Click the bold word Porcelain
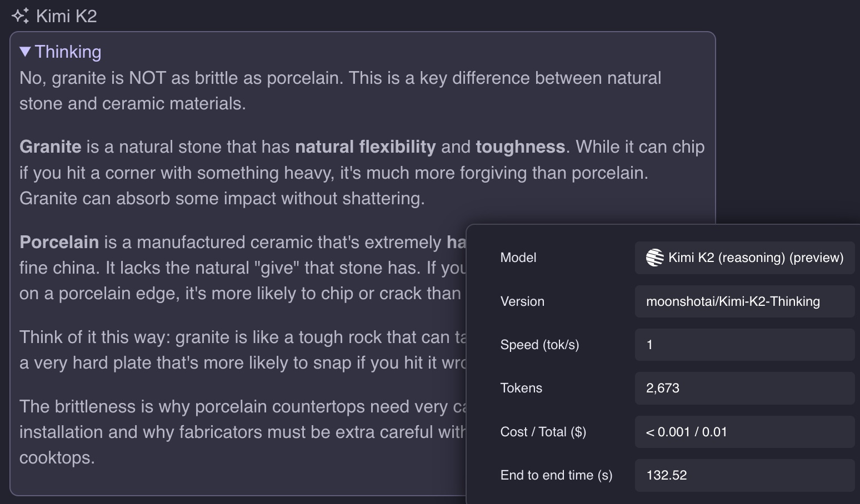Screen dimensions: 860x504 (59, 242)
